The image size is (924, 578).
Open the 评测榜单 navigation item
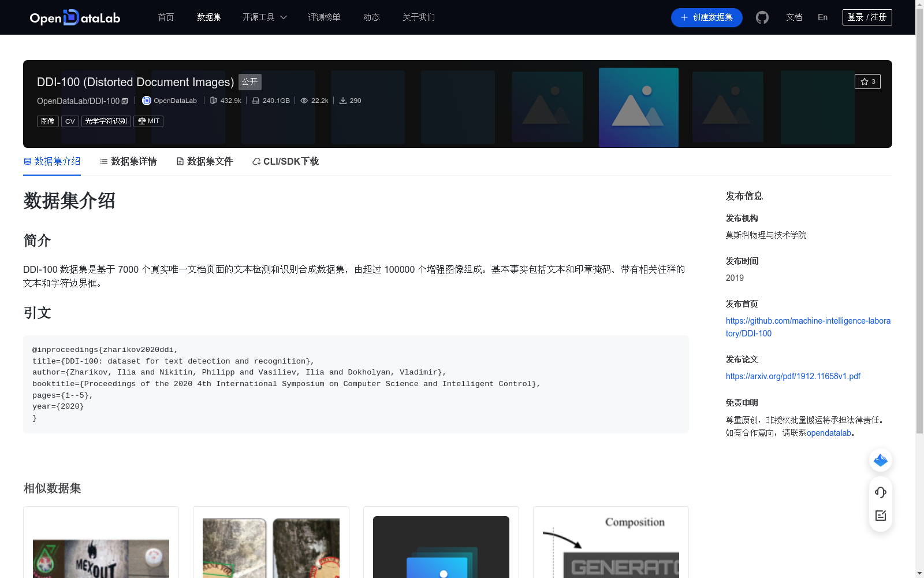click(324, 17)
